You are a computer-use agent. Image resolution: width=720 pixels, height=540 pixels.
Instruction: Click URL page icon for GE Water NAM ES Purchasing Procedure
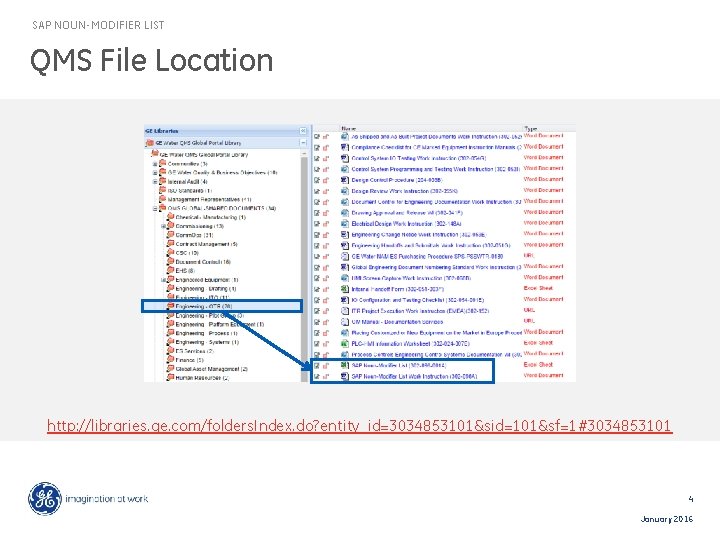344,256
